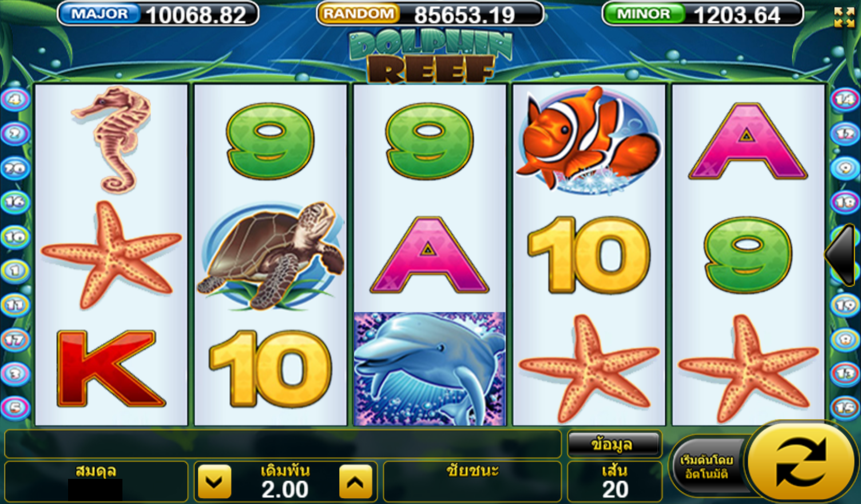Increase the bet with up chevron
The height and width of the screenshot is (504, 861).
point(355,482)
